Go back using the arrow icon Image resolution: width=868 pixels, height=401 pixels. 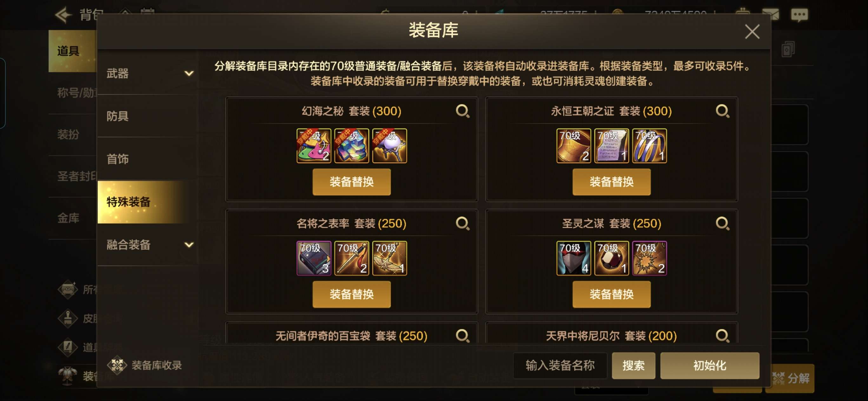point(63,15)
